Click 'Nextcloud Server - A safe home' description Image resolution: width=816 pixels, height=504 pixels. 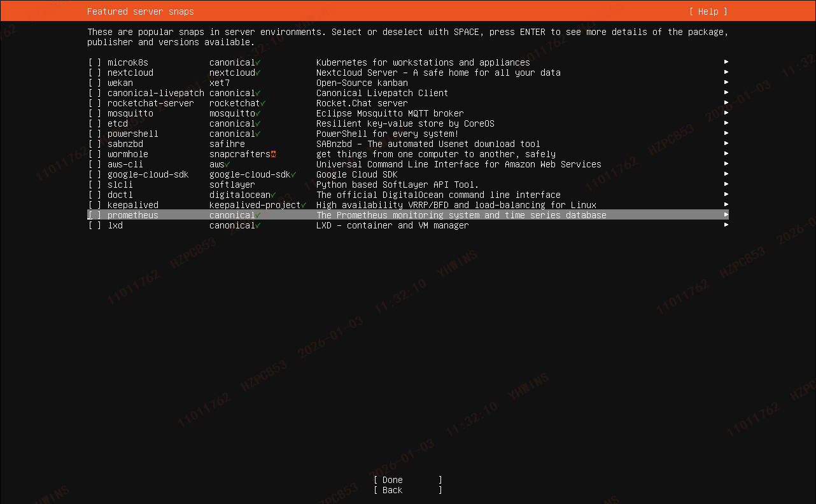(x=439, y=73)
